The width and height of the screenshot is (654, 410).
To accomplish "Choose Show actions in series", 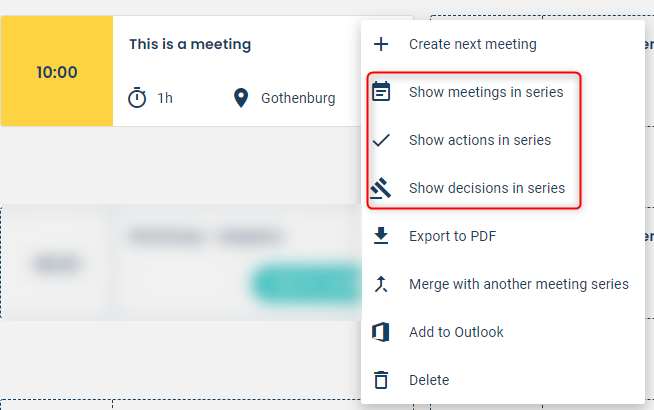I will pyautogui.click(x=480, y=140).
